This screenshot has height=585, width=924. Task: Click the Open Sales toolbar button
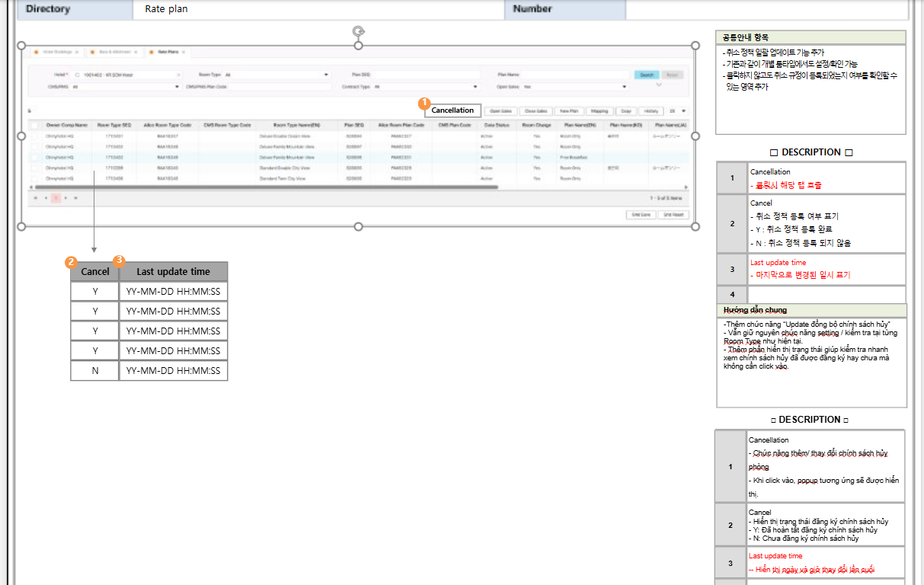tap(501, 110)
